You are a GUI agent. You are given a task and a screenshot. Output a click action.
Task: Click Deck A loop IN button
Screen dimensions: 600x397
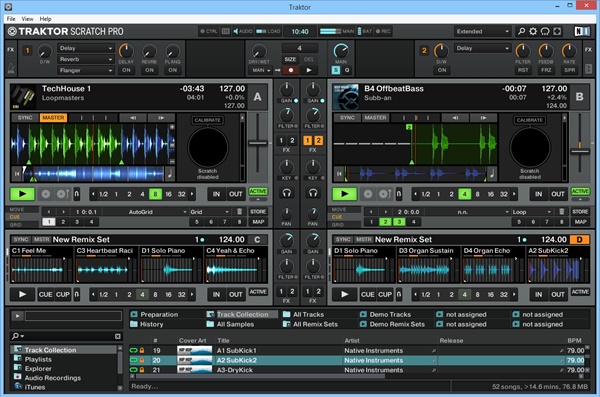216,194
